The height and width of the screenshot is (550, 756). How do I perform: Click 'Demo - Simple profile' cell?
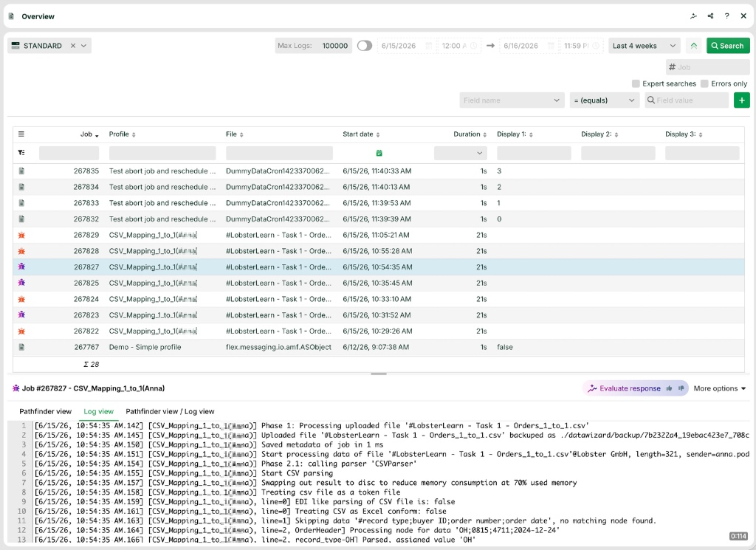tap(145, 347)
